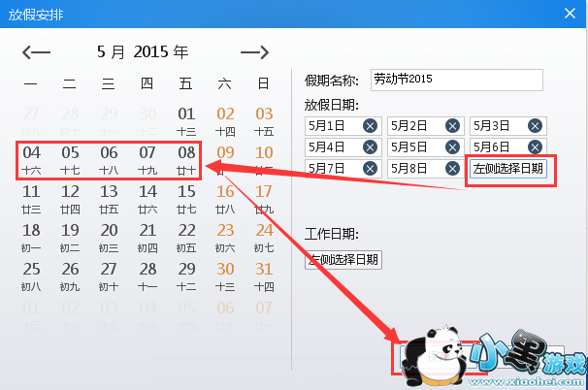Click the 假期名称 input field
The image size is (588, 390).
click(x=457, y=80)
